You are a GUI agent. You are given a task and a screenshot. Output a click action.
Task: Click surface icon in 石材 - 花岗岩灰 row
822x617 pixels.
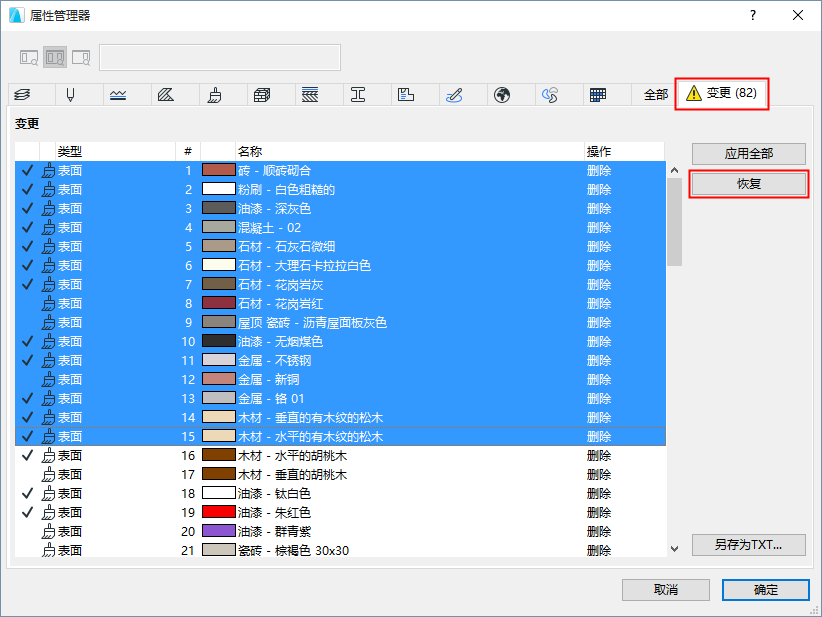click(48, 285)
